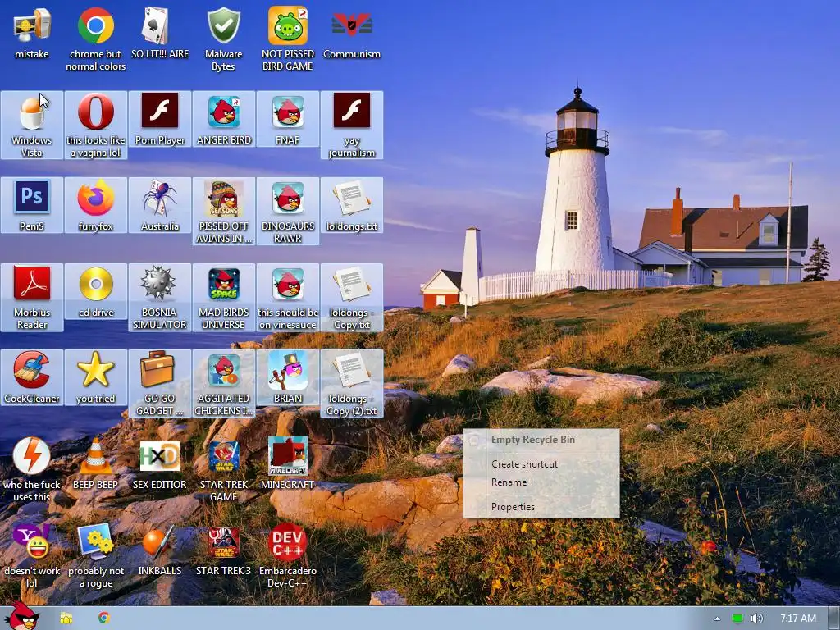Click the 'Morbius Reader' PDF icon

[x=32, y=297]
